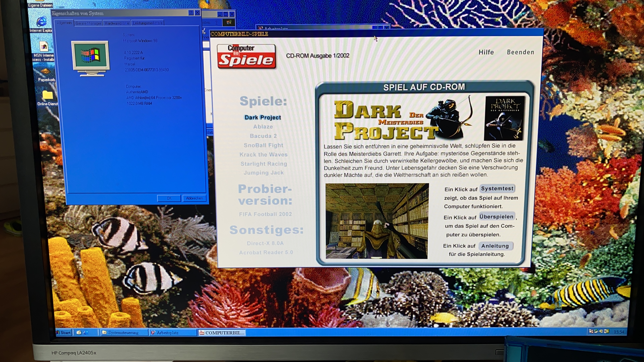Screen dimensions: 644x362
Task: Open the Anleitung game manual
Action: (495, 246)
